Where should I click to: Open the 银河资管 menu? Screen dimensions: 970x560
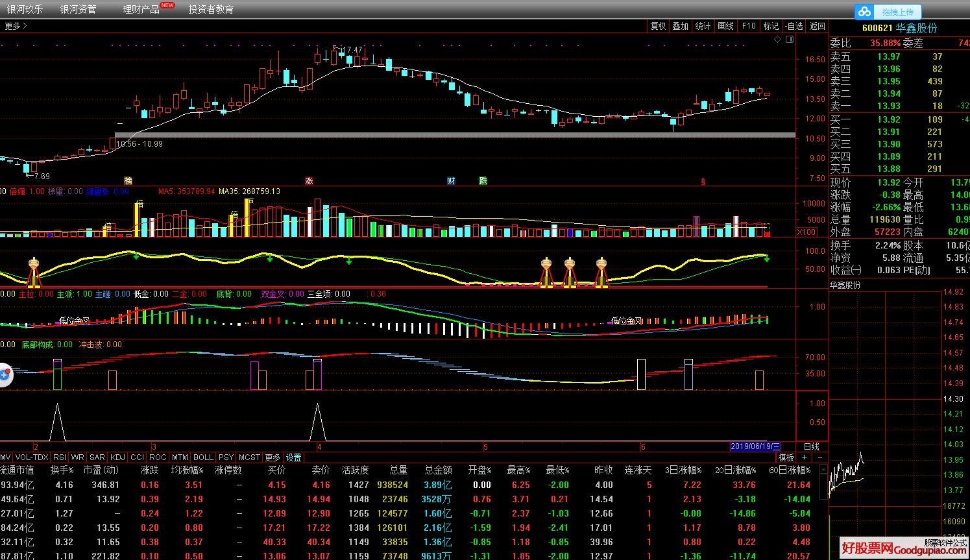(x=79, y=9)
